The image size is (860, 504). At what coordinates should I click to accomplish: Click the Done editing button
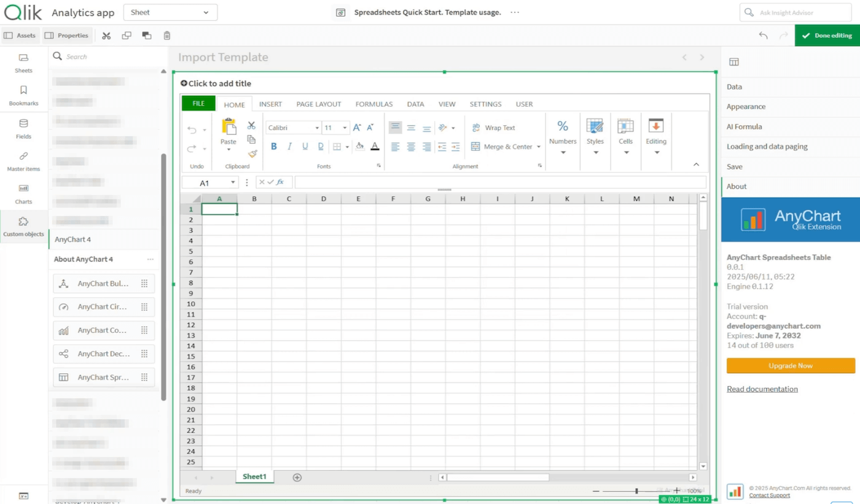(827, 36)
